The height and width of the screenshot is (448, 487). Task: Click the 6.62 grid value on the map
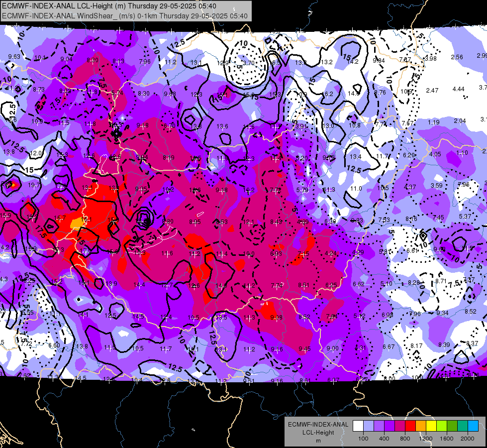(359, 284)
